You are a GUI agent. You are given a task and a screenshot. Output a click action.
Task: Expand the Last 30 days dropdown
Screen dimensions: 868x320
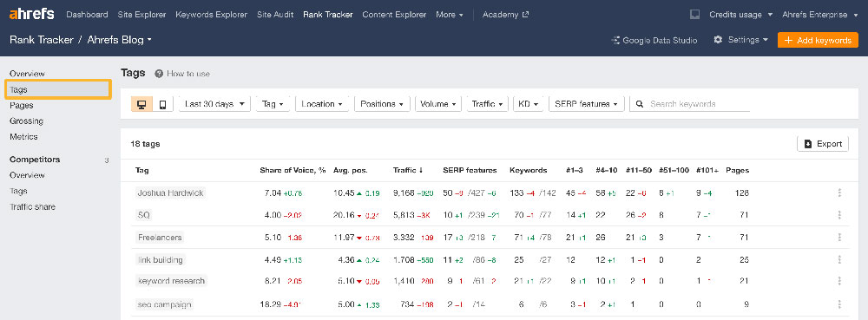[x=214, y=104]
